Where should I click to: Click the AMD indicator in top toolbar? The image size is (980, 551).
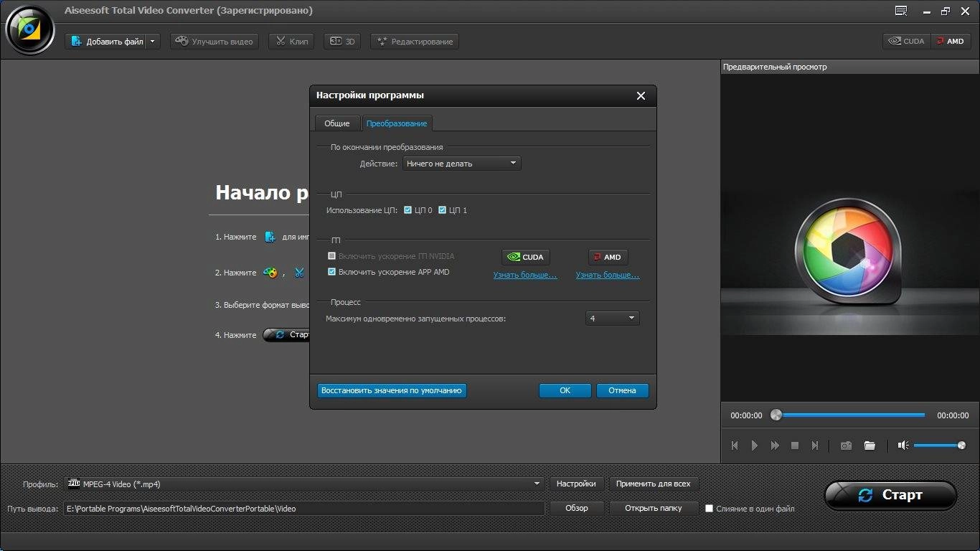tap(951, 41)
